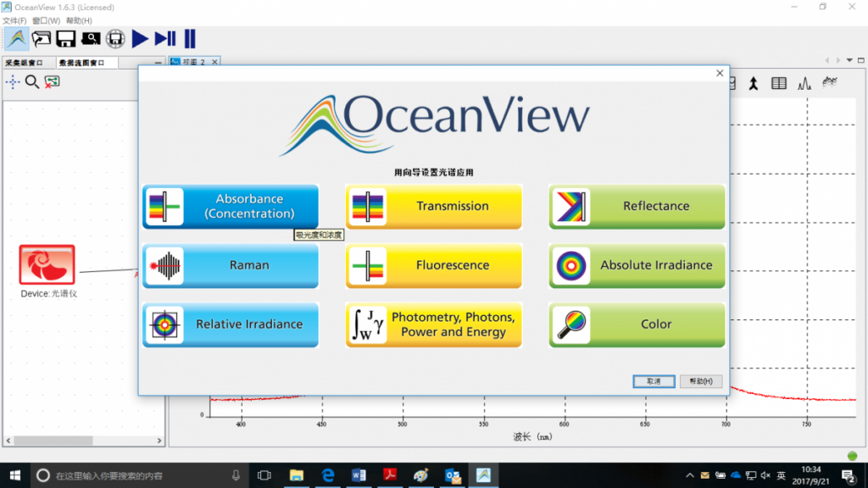868x488 pixels.
Task: Choose Absorbance (Concentration) wizard
Action: [231, 207]
